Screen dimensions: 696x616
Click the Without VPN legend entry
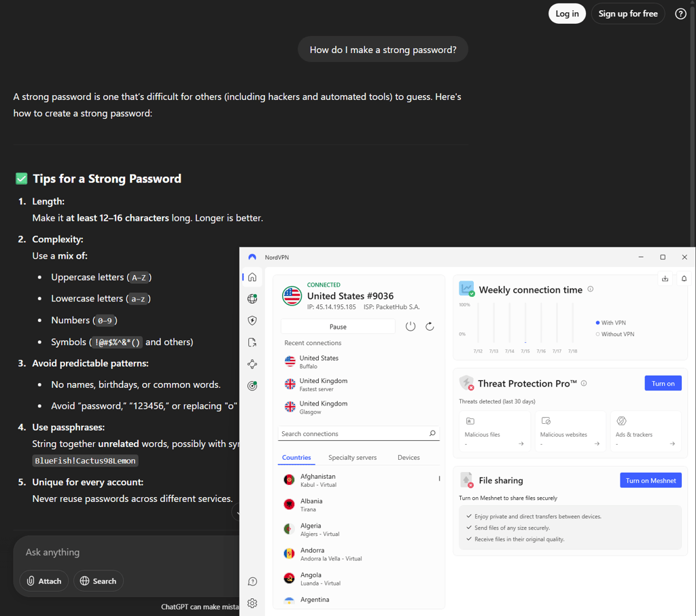[614, 334]
